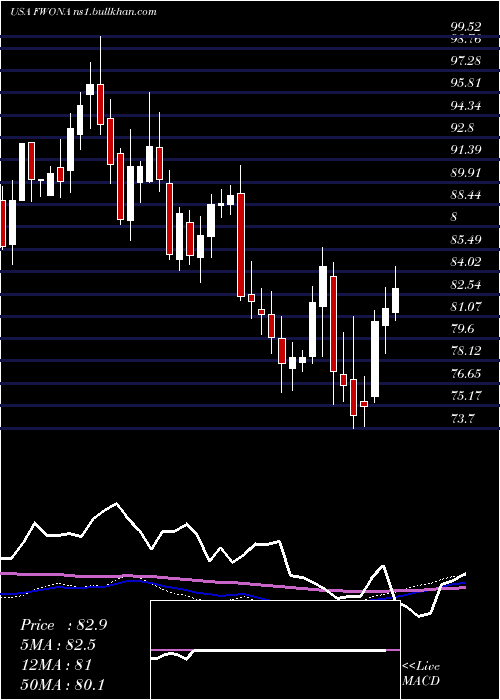Click the 75.17 price axis label
The height and width of the screenshot is (700, 500).
(466, 396)
